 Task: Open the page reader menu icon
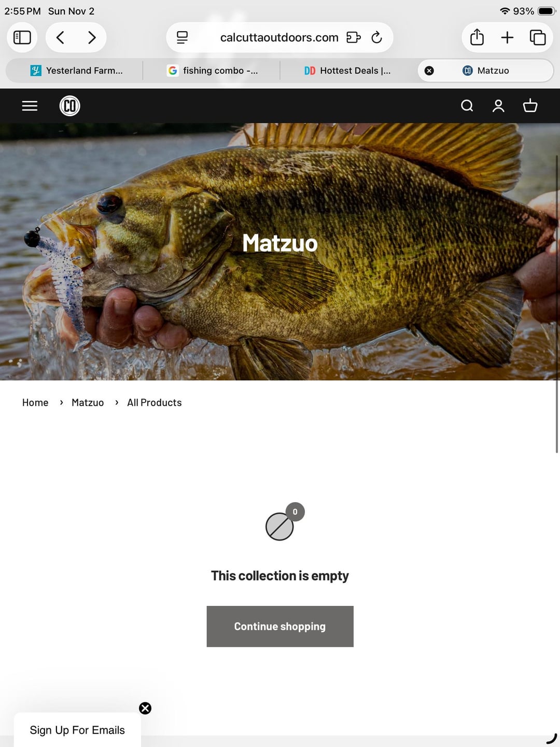[182, 37]
